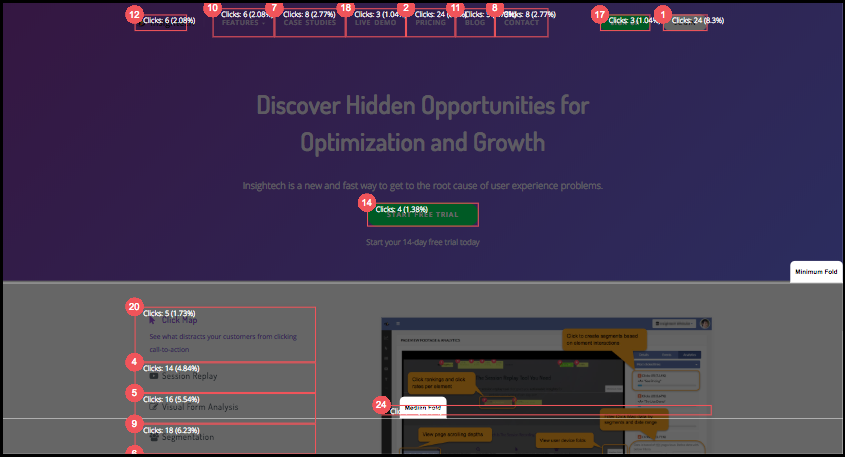Click the user avatar in the product screenshot

(705, 323)
